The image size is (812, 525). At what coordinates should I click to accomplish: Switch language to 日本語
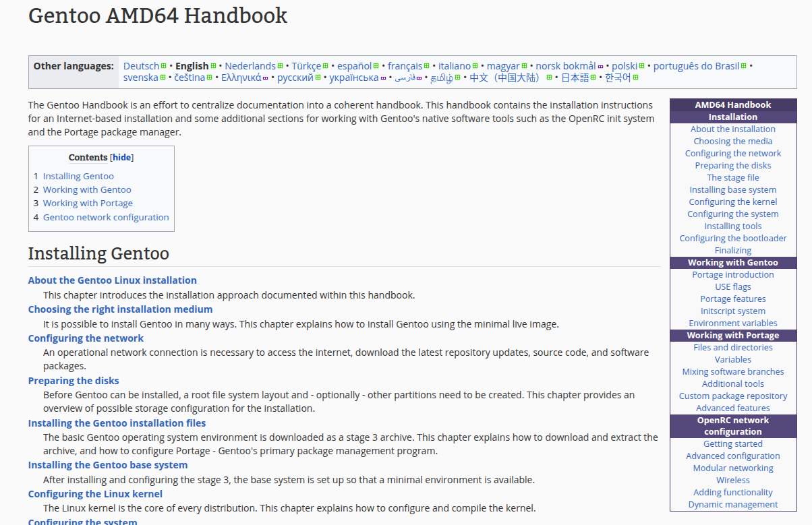coord(575,78)
